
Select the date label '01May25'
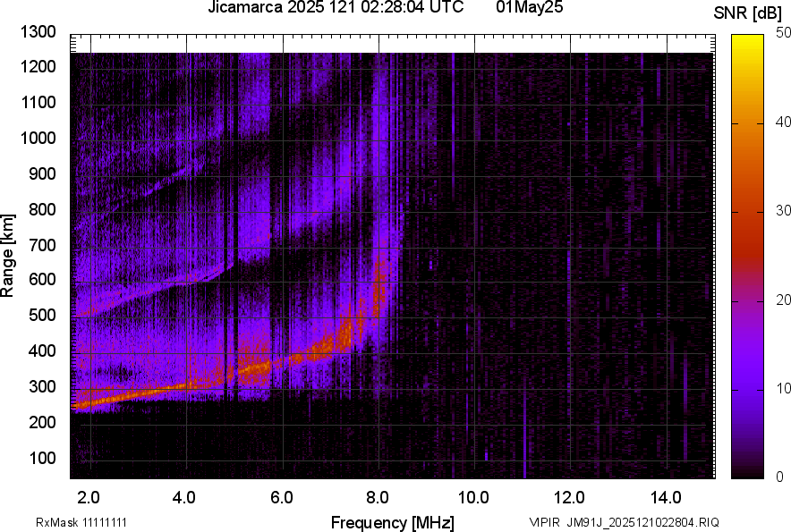(x=529, y=7)
